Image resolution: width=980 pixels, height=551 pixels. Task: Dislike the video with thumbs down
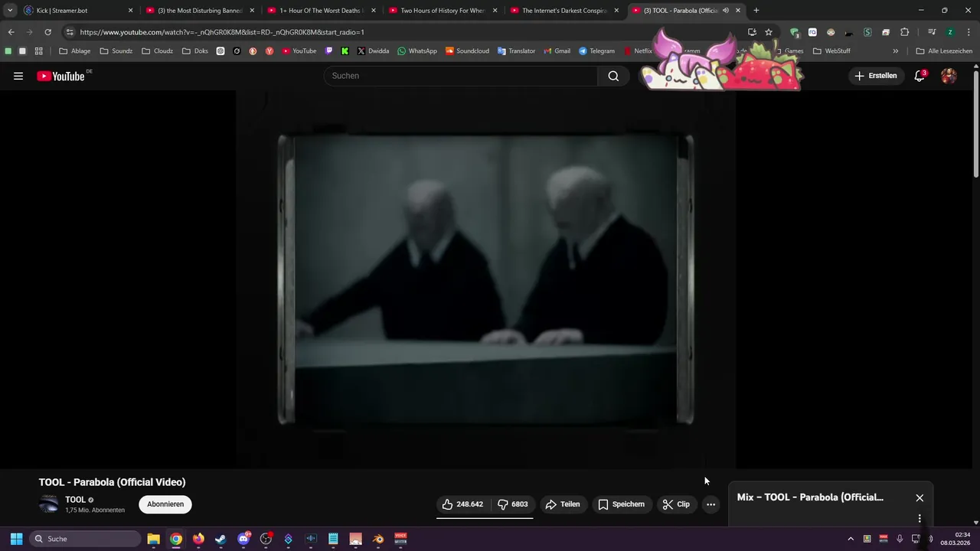coord(512,504)
